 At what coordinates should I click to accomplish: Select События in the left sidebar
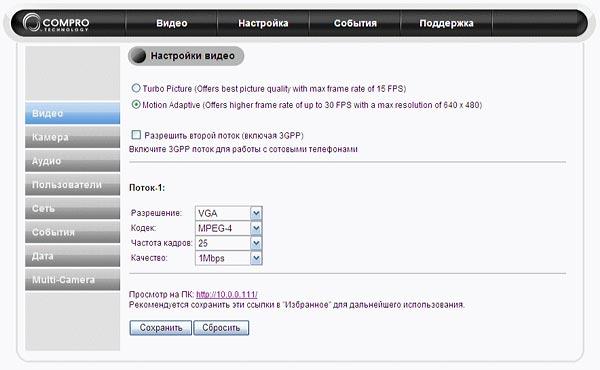coord(72,232)
